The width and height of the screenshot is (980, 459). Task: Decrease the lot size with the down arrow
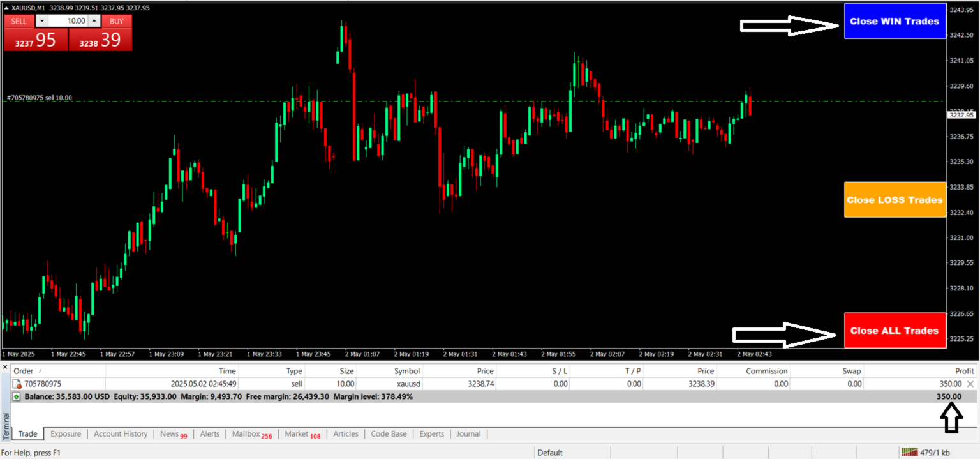tap(41, 20)
